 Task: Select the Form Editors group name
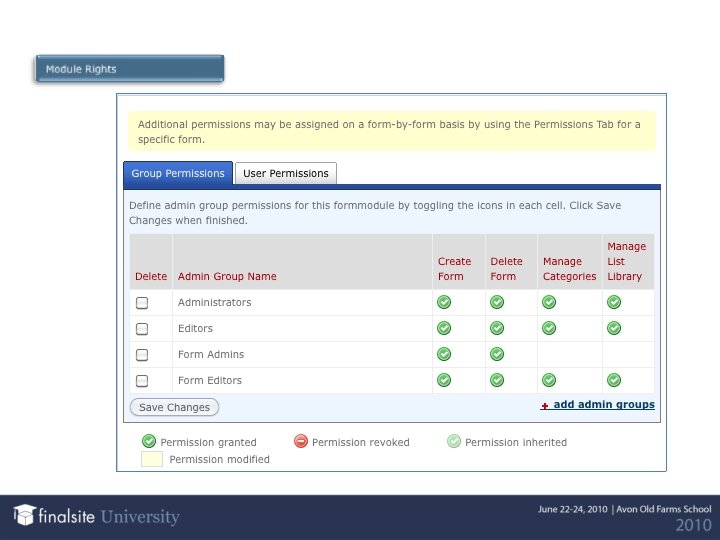(209, 381)
